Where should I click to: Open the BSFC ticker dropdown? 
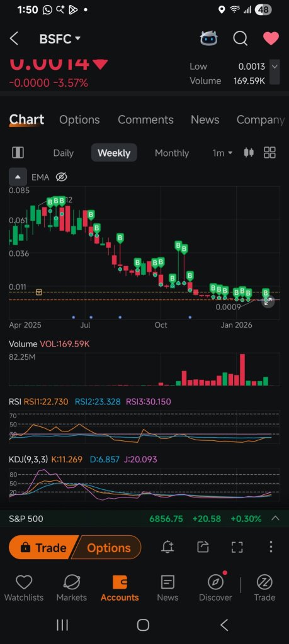click(60, 39)
